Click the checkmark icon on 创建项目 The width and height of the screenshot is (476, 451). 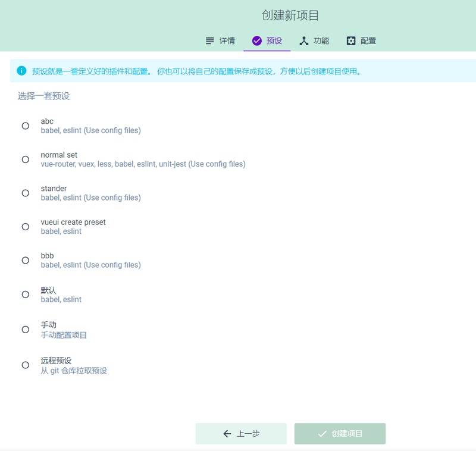(x=322, y=434)
